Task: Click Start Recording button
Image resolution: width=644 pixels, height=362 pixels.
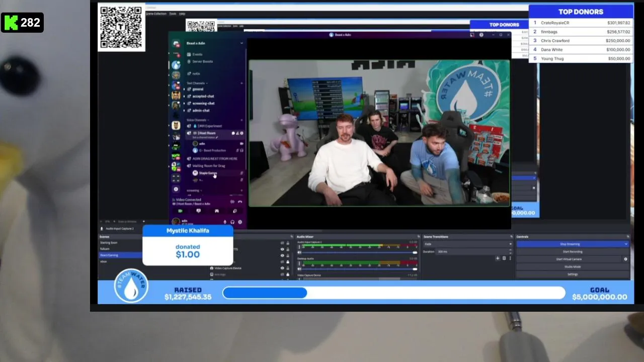Action: [x=573, y=252]
